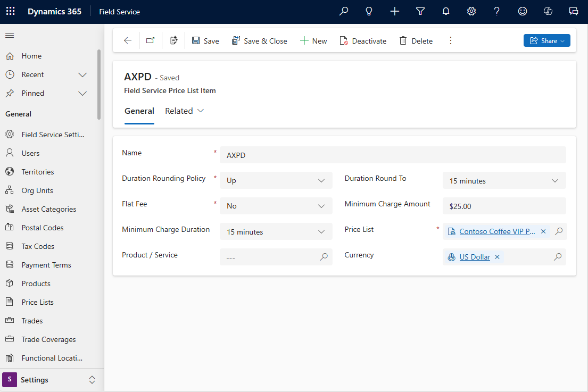Open the notifications bell icon

(x=445, y=11)
